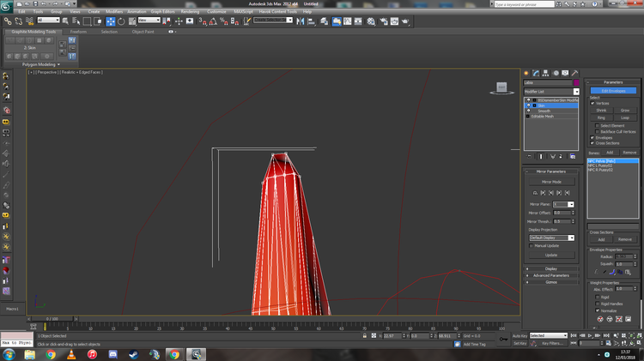644x361 pixels.
Task: Click the Mirror tool in main toolbar
Action: click(x=301, y=21)
